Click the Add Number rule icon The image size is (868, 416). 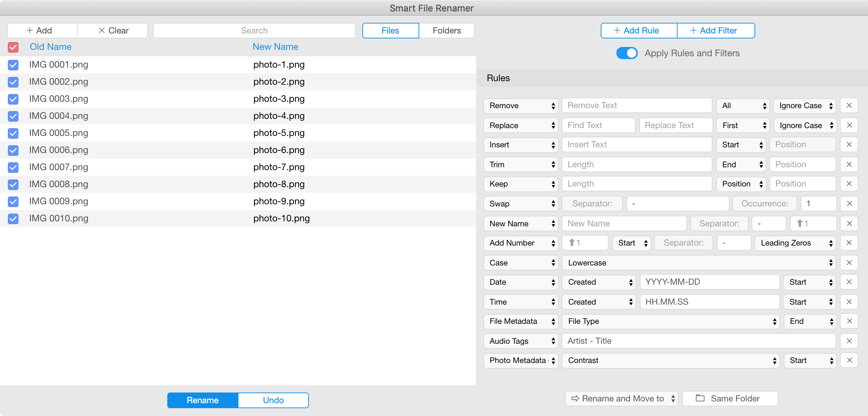coord(572,243)
